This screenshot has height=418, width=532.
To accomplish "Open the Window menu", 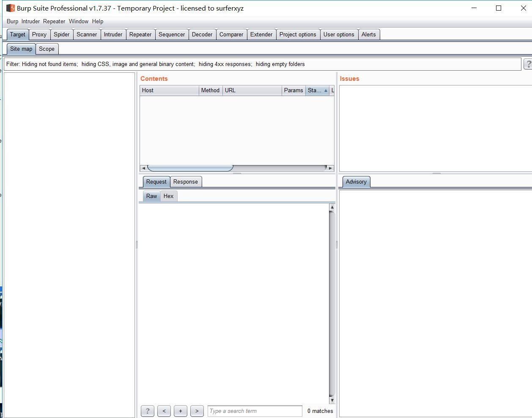I will coord(79,21).
